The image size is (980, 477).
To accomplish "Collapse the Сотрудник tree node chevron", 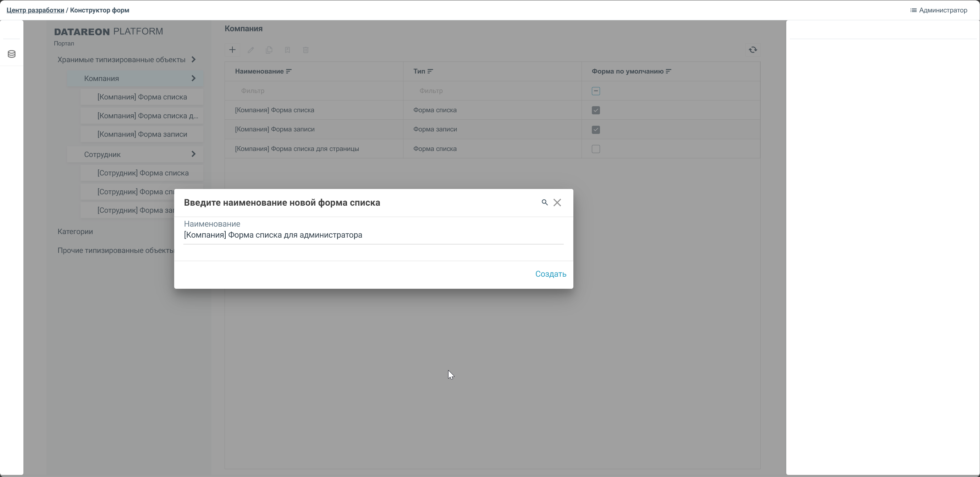I will [x=193, y=154].
